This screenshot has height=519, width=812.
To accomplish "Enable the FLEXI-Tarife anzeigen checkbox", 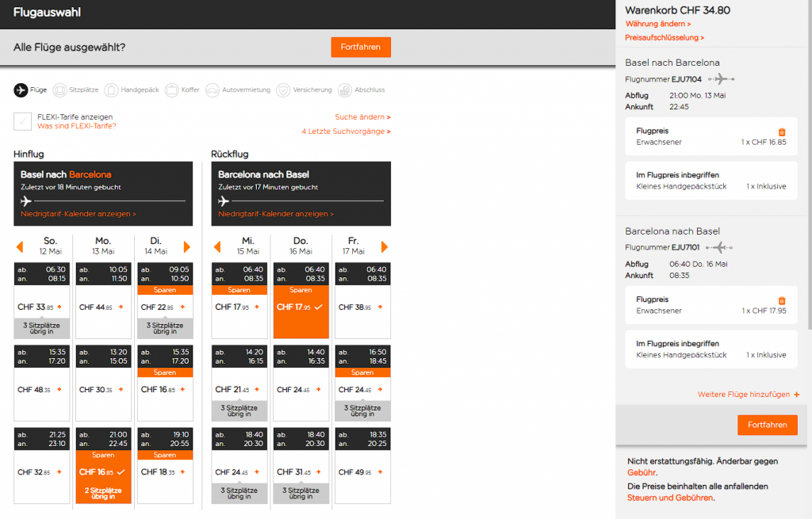I will point(22,121).
